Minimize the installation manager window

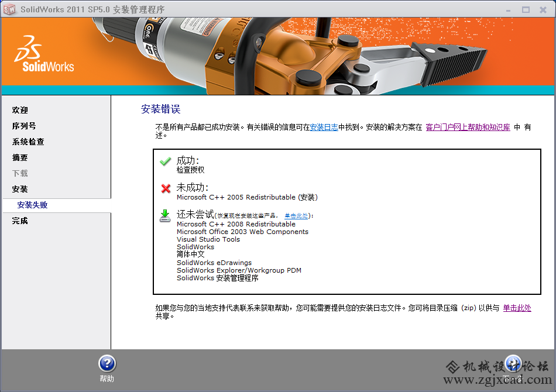(508, 10)
